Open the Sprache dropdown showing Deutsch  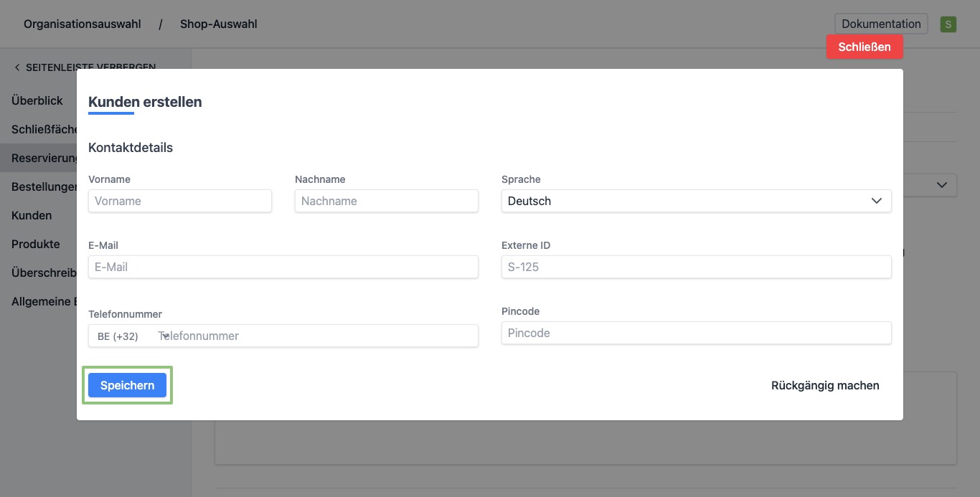tap(695, 201)
